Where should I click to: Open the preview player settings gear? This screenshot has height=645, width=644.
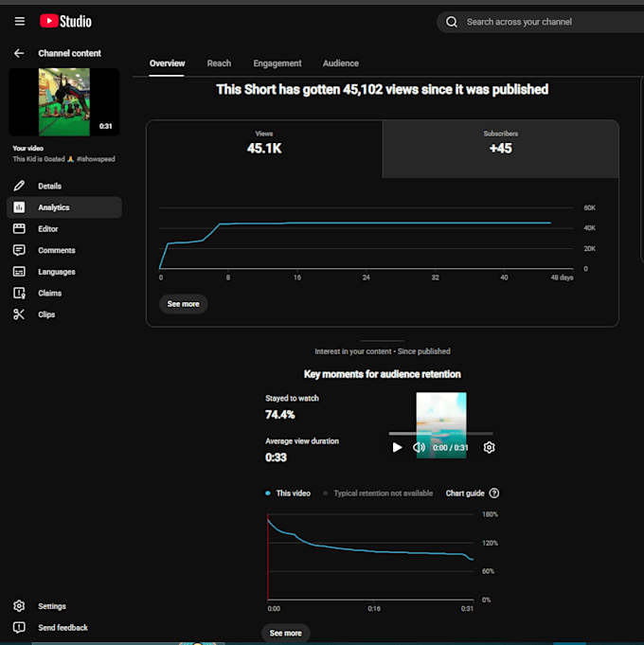tap(489, 447)
